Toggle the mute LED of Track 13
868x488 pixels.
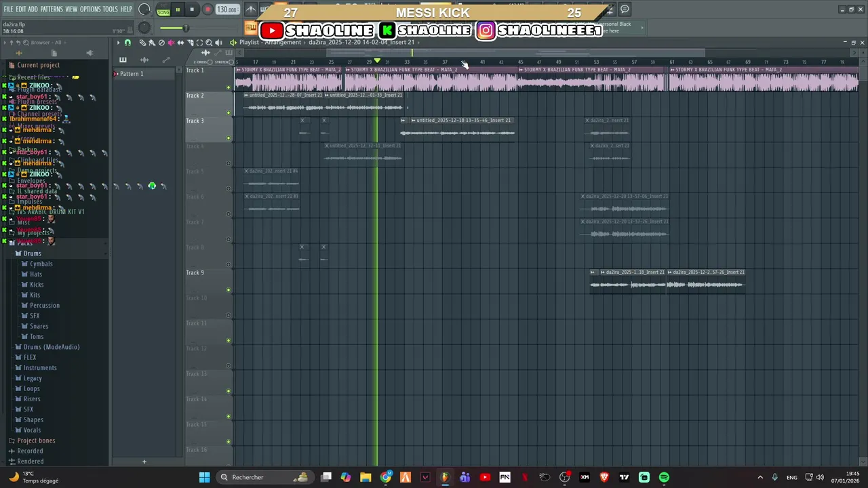[x=229, y=391]
